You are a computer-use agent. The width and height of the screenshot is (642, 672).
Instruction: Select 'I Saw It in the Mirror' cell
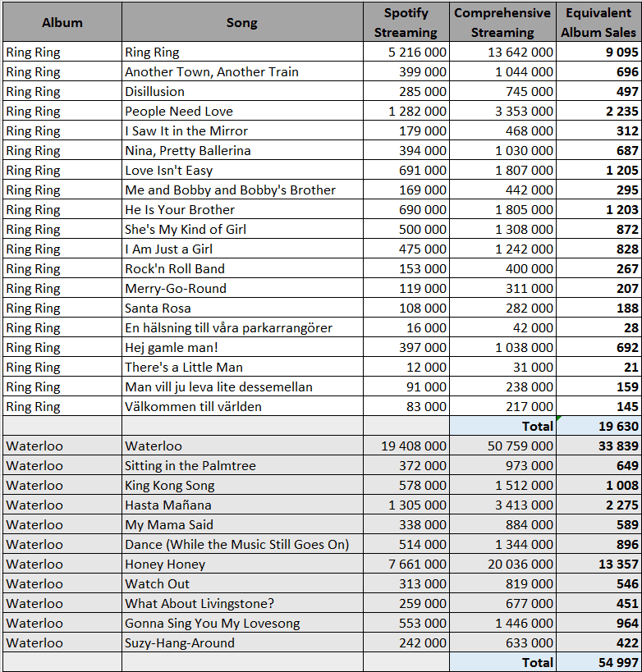pyautogui.click(x=242, y=130)
